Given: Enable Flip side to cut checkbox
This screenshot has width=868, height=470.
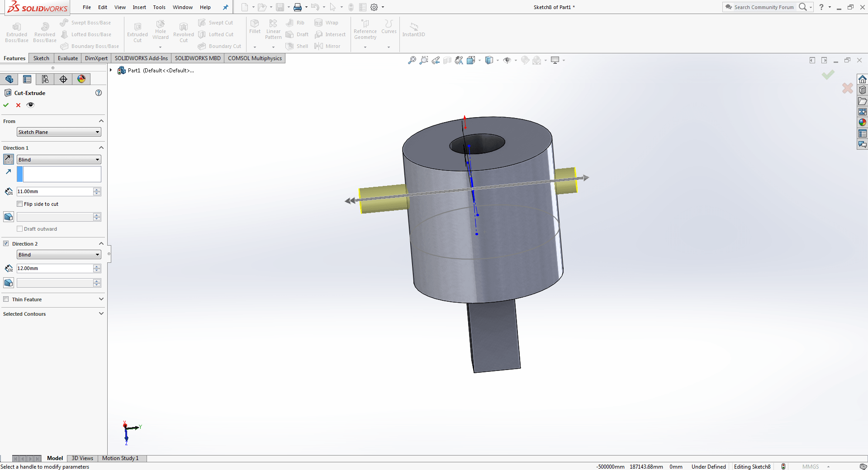Looking at the screenshot, I should [x=20, y=204].
